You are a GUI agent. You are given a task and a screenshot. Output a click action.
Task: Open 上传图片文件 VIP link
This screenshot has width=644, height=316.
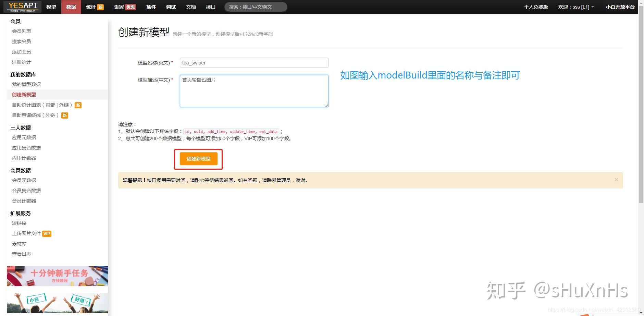coord(32,233)
